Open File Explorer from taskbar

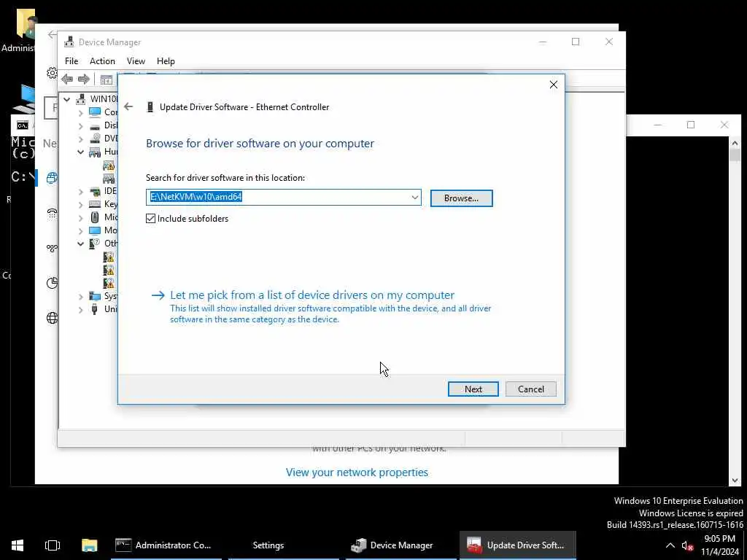point(89,545)
